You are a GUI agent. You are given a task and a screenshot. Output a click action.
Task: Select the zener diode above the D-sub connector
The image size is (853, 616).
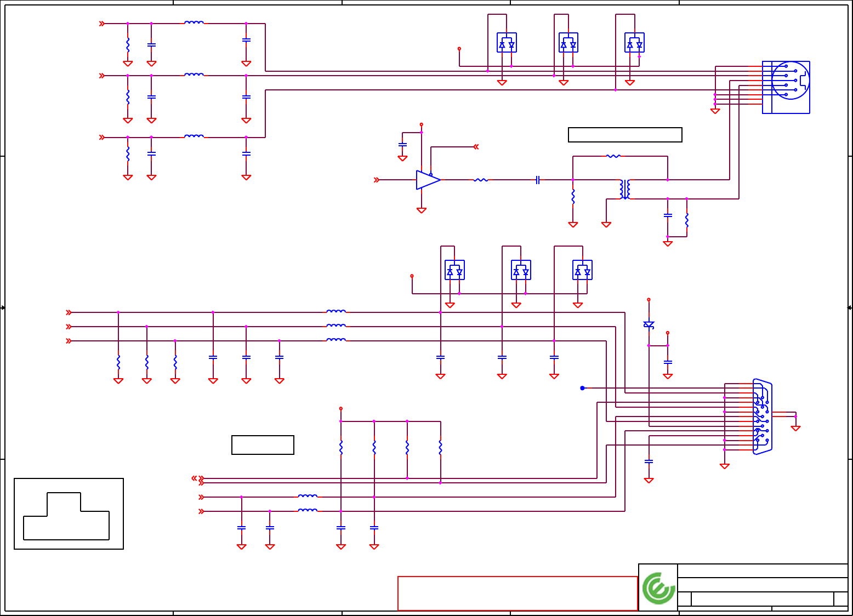(649, 325)
